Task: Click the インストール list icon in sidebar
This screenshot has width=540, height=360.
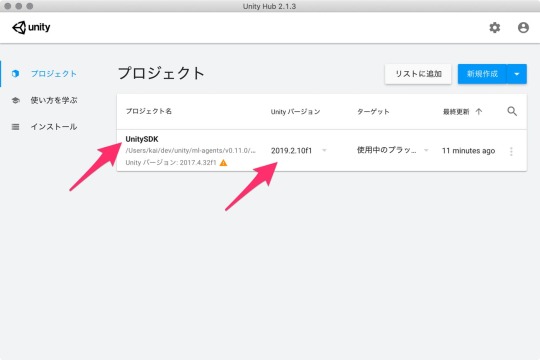Action: tap(15, 127)
